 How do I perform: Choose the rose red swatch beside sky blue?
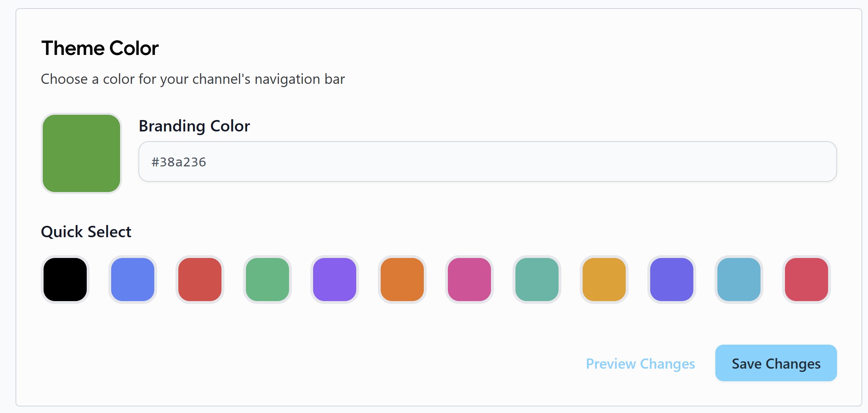pyautogui.click(x=807, y=280)
